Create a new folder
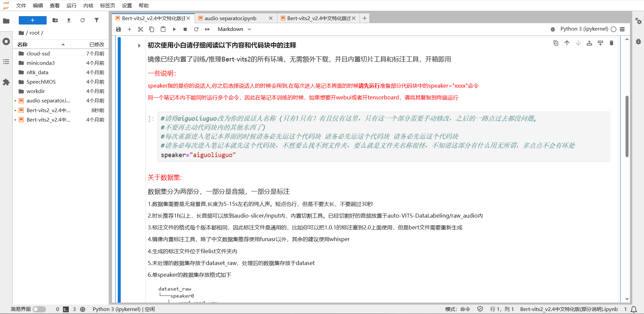644x314 pixels. 55,20
